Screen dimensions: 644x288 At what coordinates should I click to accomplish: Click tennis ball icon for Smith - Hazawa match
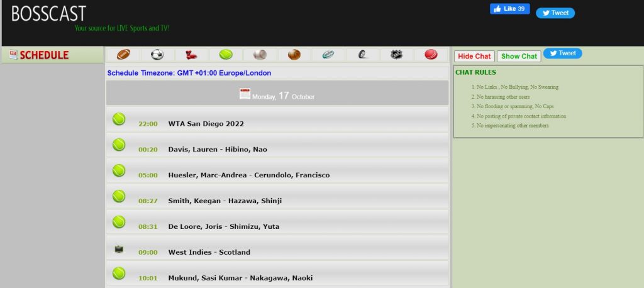coord(119,196)
